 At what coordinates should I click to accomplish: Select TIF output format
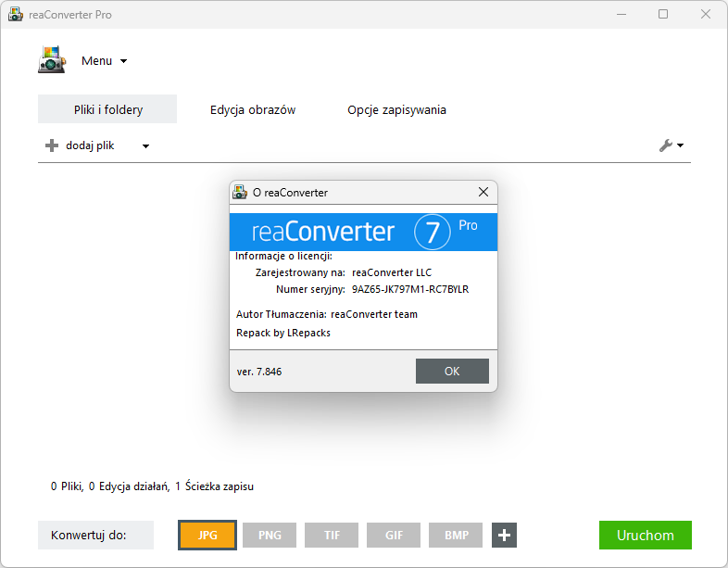click(332, 535)
